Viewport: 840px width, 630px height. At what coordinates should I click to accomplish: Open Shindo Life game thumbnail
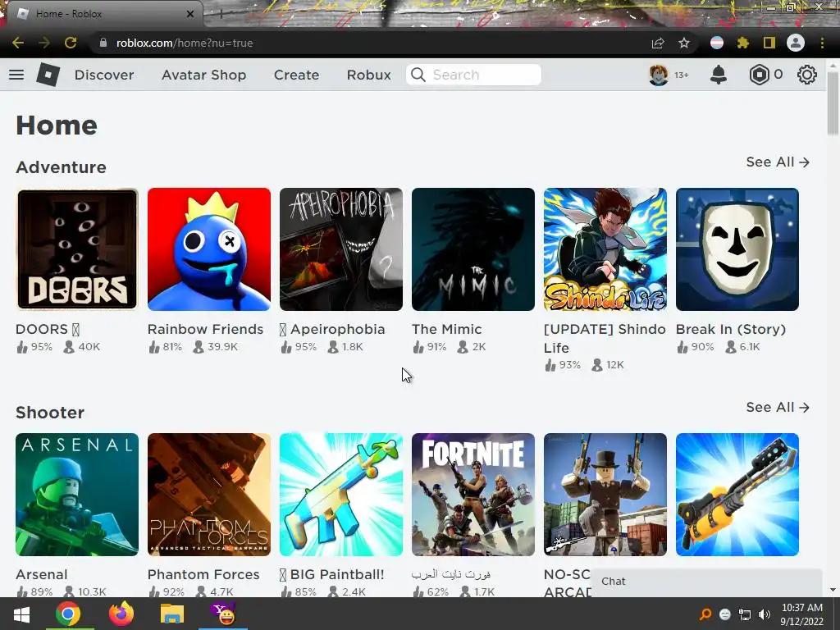[605, 249]
